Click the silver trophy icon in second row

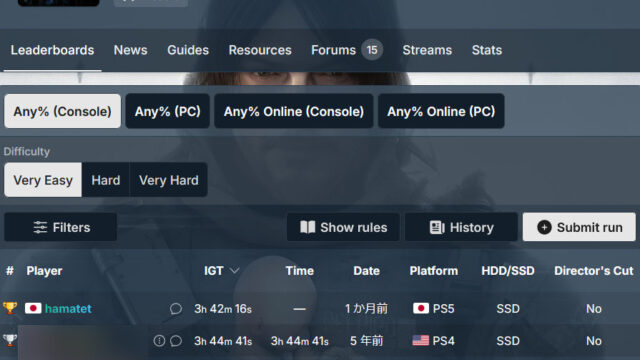[x=10, y=340]
